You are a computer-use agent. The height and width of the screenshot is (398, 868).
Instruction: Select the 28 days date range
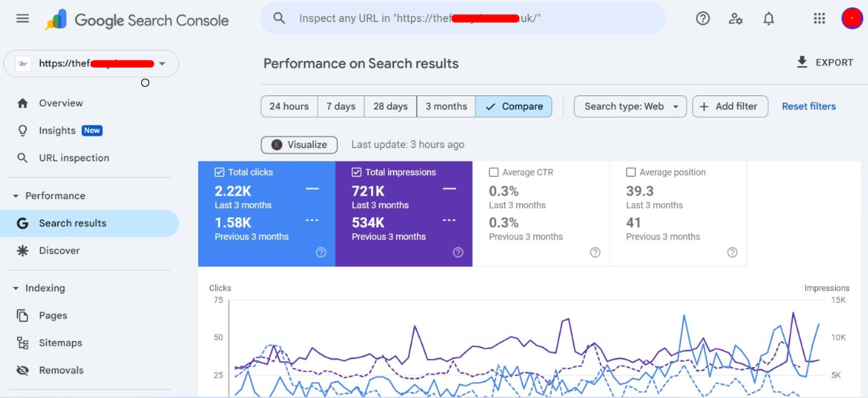(x=390, y=106)
